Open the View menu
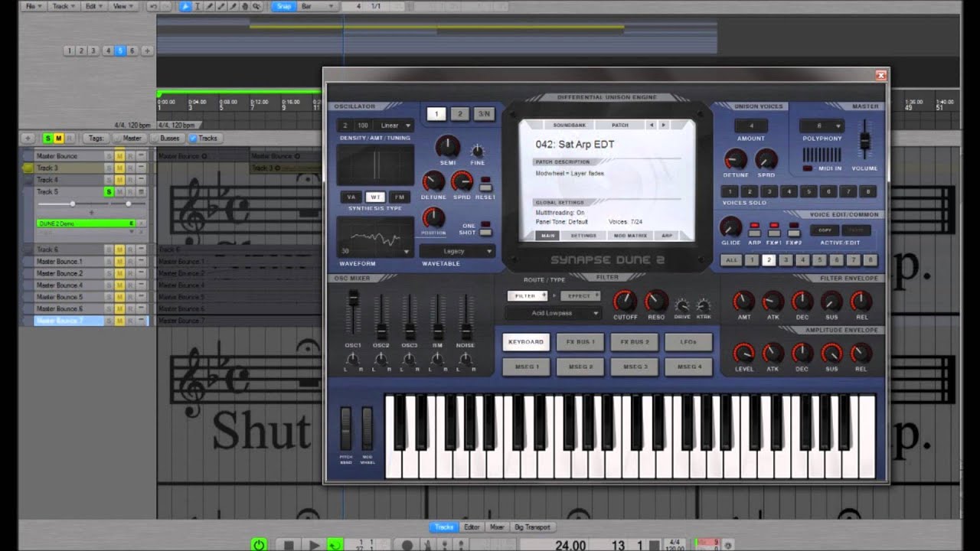The image size is (980, 551). point(122,6)
